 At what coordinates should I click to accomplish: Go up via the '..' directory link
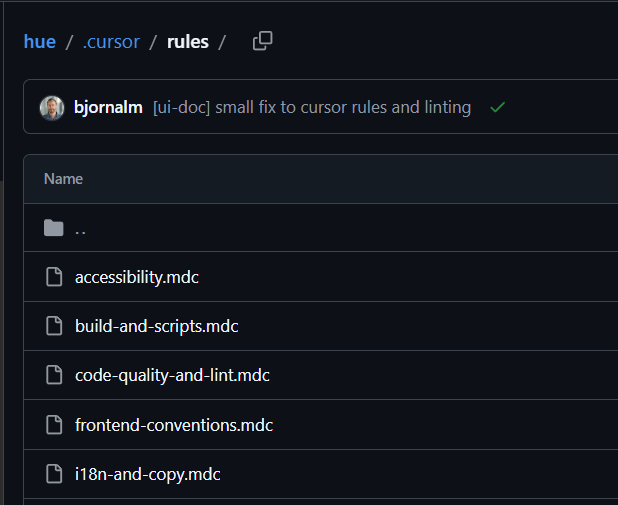(x=80, y=228)
